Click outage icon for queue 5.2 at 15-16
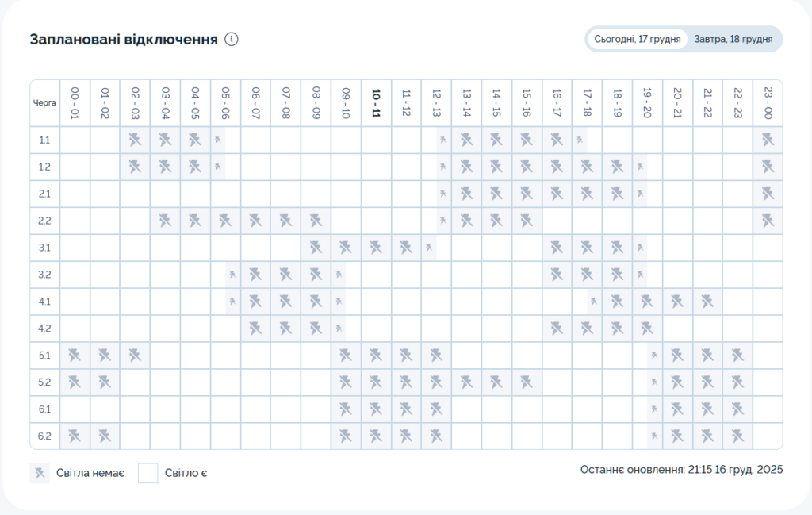 (527, 382)
